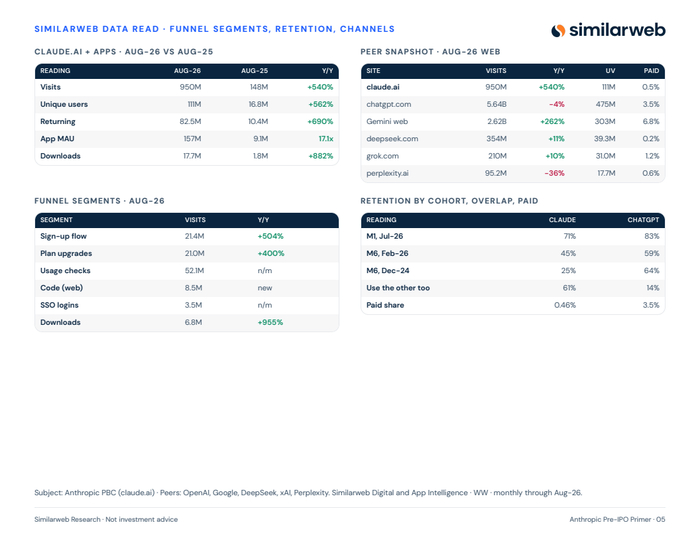
Task: Click the Y/Y header in Funnel Segments table
Action: pos(263,220)
